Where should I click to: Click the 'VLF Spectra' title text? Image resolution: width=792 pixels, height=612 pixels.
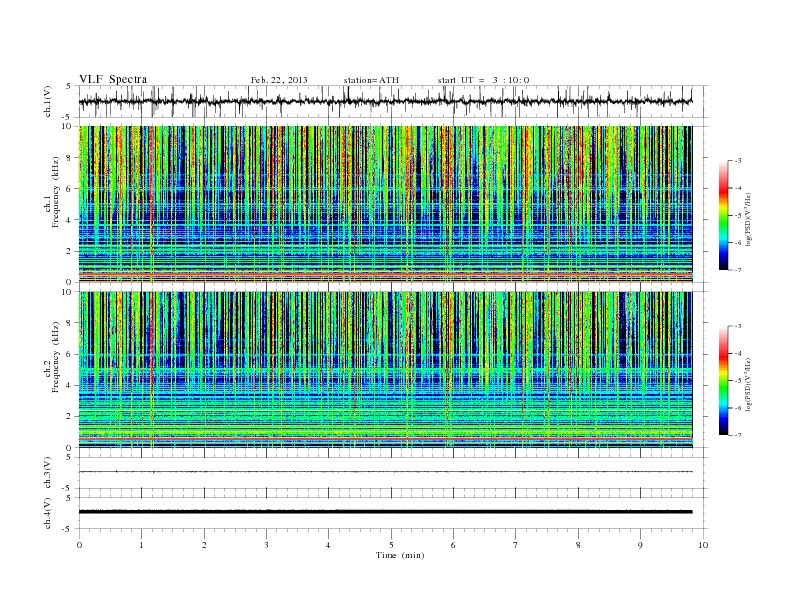[113, 79]
